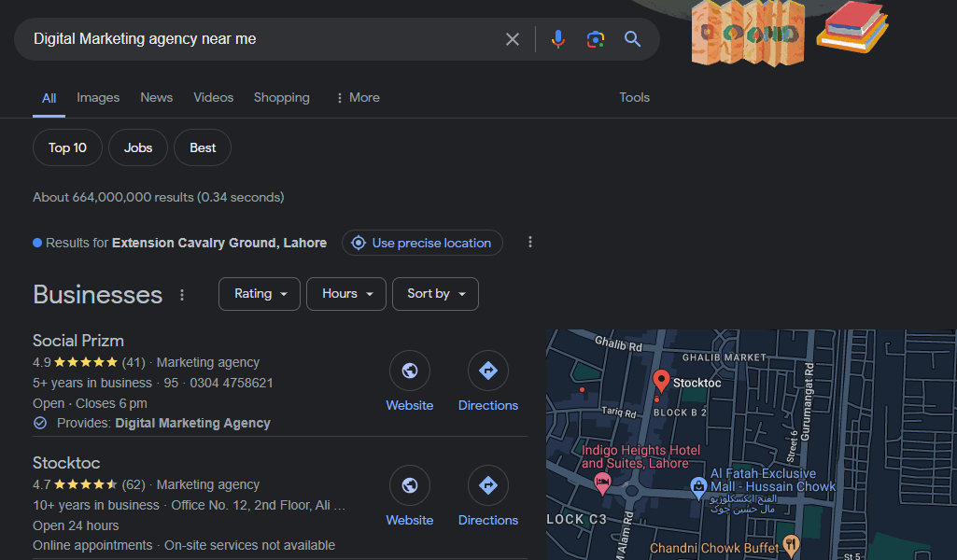957x560 pixels.
Task: Open the three-dot menu beside Businesses heading
Action: 182,295
